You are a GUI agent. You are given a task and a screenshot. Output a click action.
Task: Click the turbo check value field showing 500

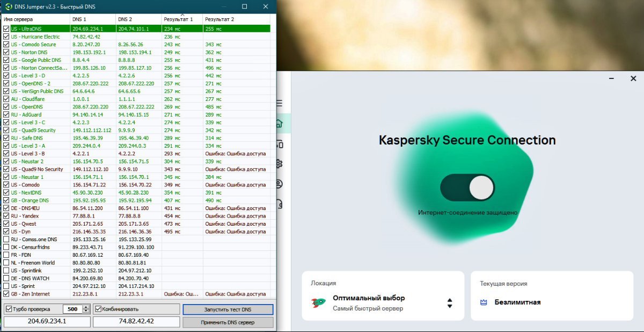point(72,309)
